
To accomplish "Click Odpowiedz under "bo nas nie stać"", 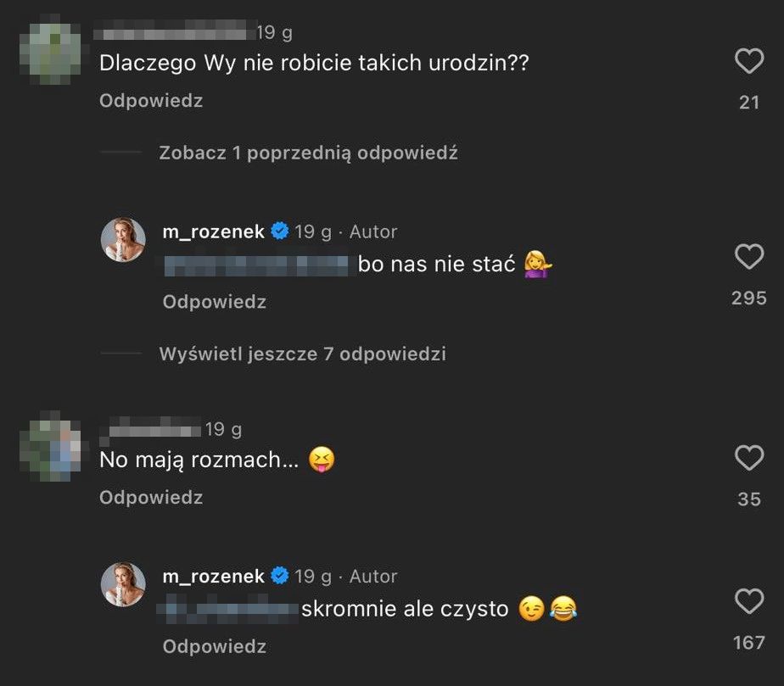I will [x=215, y=302].
